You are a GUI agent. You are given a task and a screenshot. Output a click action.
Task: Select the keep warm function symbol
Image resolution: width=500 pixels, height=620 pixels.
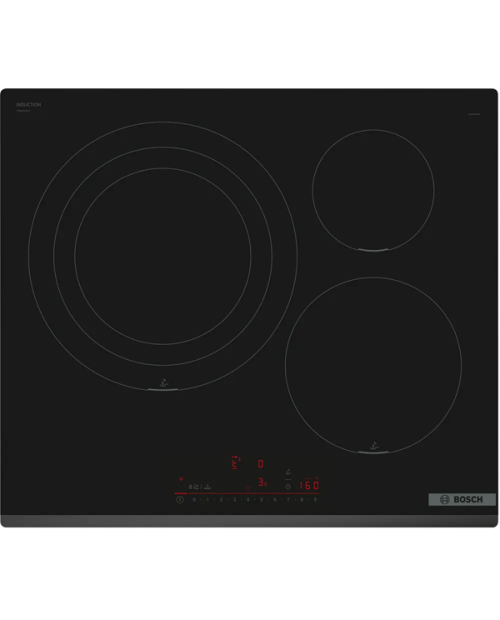[x=207, y=487]
